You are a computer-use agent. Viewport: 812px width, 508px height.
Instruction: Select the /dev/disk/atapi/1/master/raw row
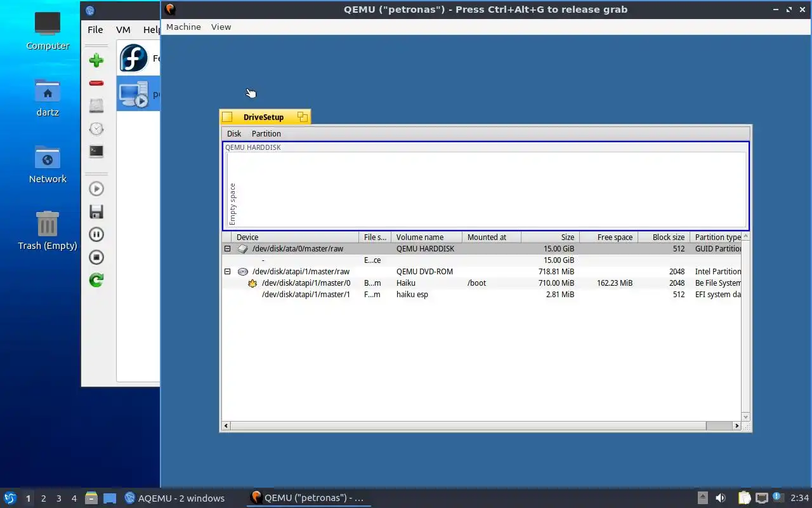click(481, 272)
